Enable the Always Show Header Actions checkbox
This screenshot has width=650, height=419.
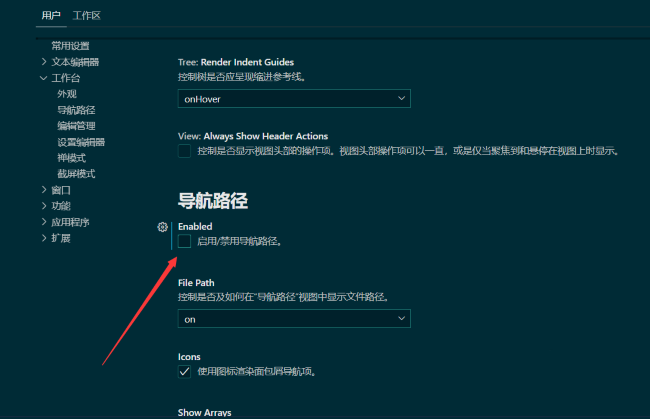(184, 151)
